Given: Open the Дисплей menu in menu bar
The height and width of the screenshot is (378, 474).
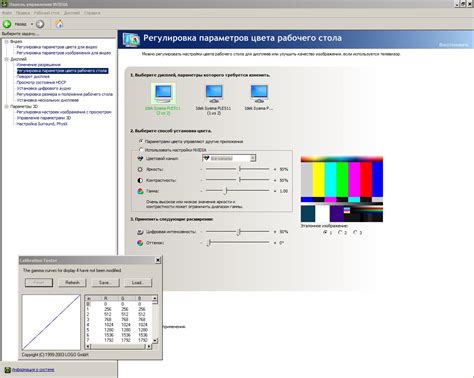Looking at the screenshot, I should tap(72, 13).
